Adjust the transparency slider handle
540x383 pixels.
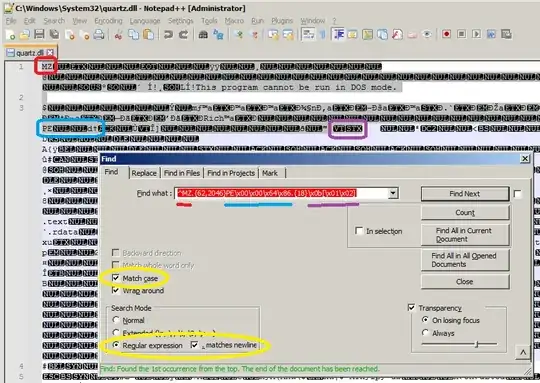tap(477, 344)
